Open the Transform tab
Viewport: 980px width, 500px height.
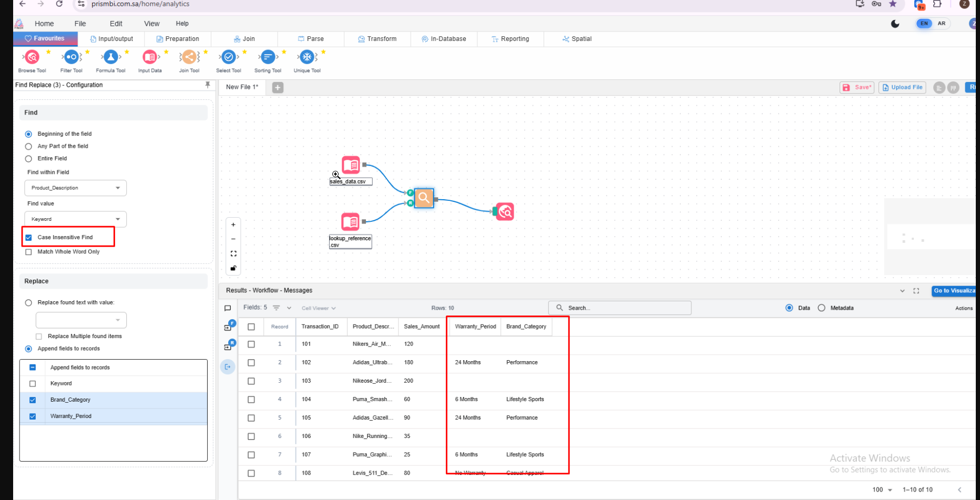point(377,39)
